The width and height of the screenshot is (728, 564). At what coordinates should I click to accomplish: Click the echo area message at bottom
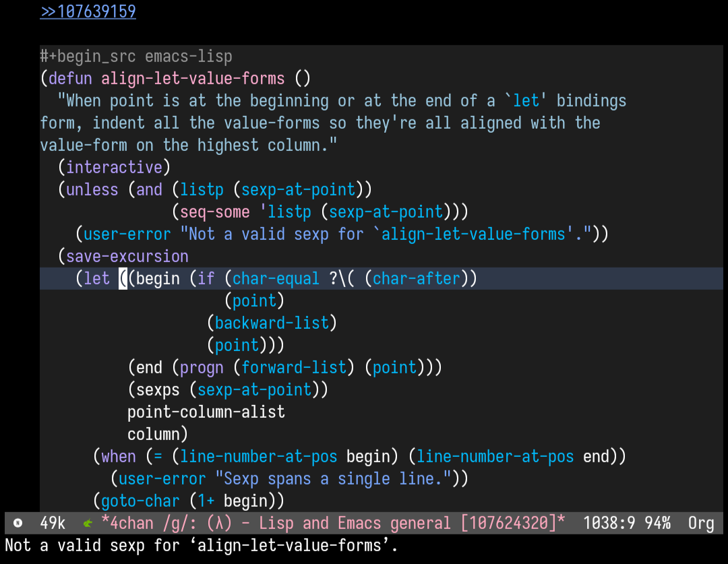click(202, 545)
